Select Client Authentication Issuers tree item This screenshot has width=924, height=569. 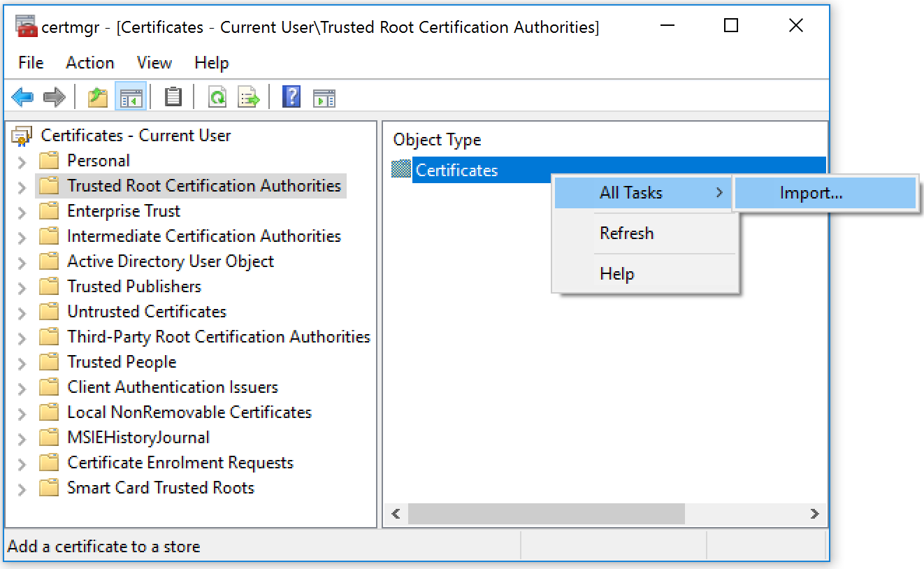click(x=173, y=387)
